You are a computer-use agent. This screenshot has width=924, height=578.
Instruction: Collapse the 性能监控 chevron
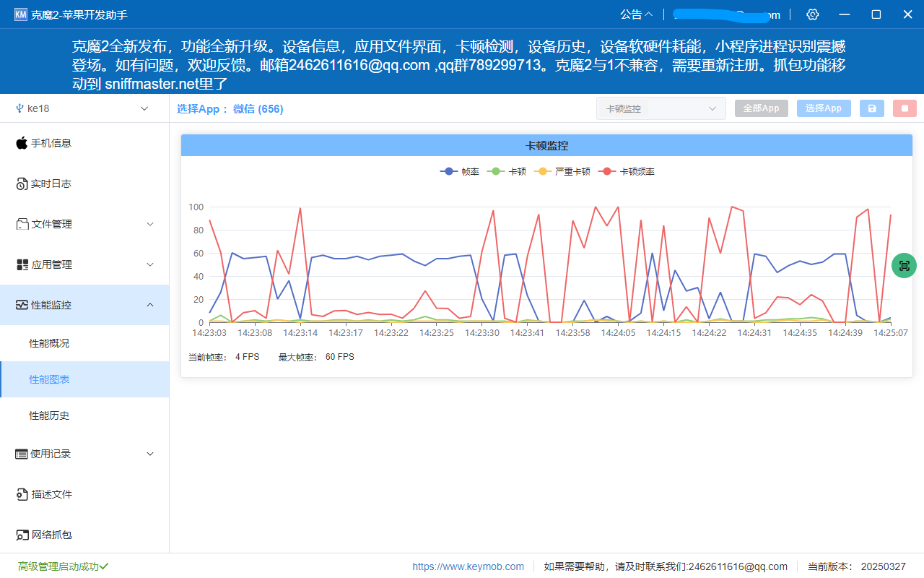click(150, 305)
